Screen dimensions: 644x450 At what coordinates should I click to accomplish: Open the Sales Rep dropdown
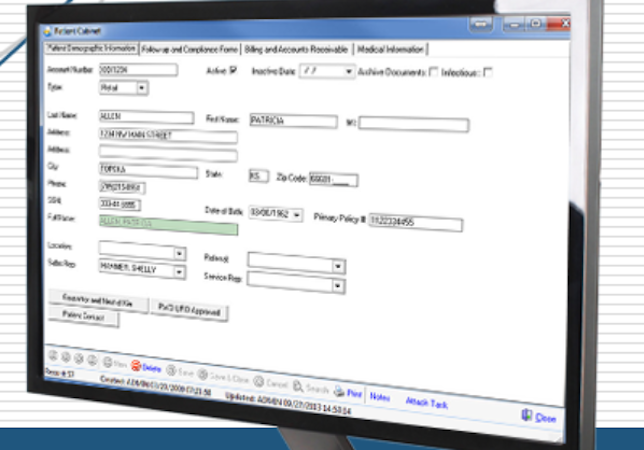coord(179,272)
